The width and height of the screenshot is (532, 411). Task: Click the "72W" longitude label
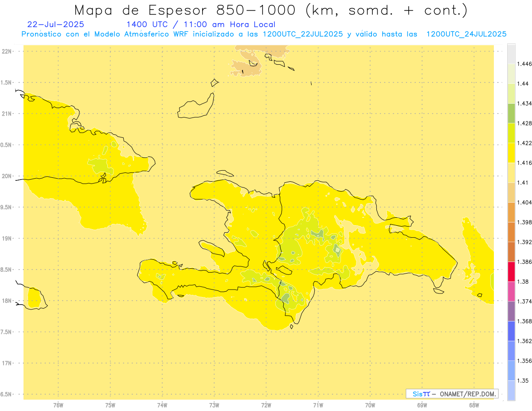coord(266,405)
